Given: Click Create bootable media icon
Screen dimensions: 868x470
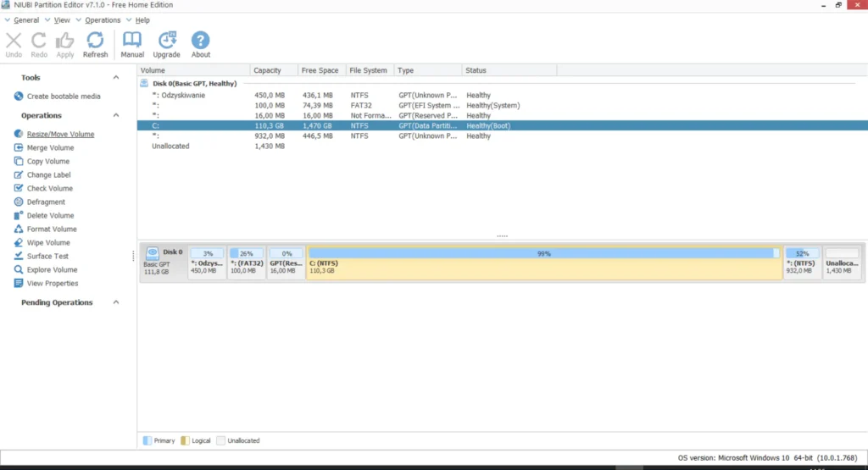Looking at the screenshot, I should (x=19, y=97).
